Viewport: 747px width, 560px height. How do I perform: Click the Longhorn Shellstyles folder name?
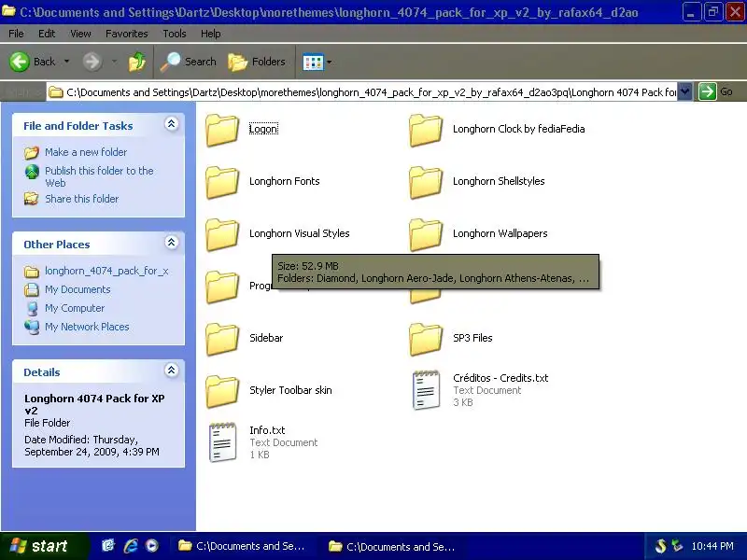[x=499, y=181]
